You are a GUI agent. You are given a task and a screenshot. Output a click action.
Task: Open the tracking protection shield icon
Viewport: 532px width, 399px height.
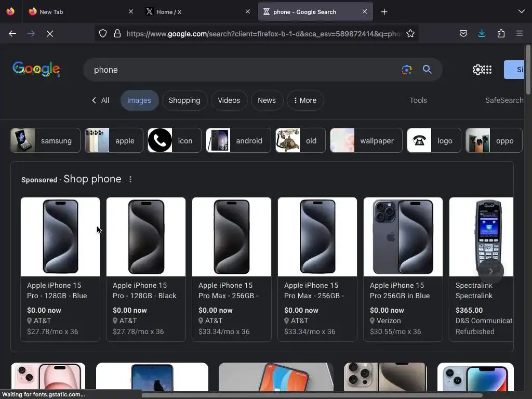pyautogui.click(x=103, y=33)
